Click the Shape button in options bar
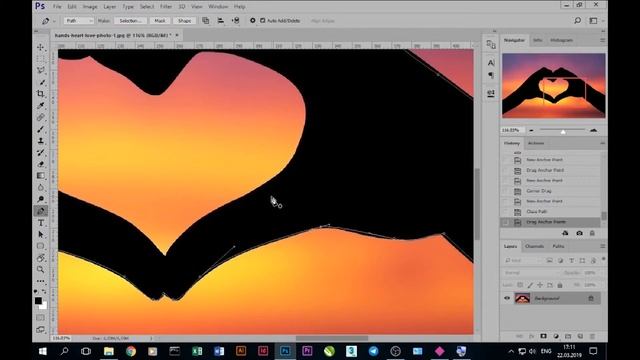 184,21
